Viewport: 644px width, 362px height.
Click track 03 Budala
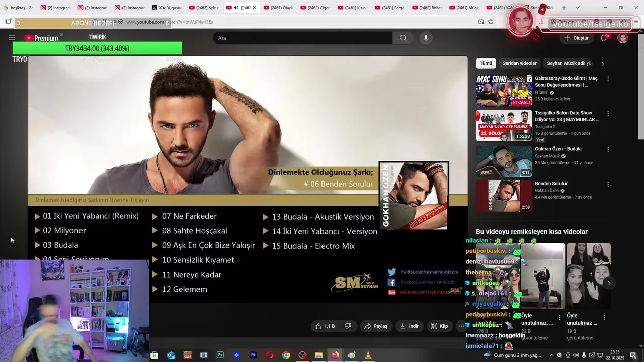click(x=56, y=245)
